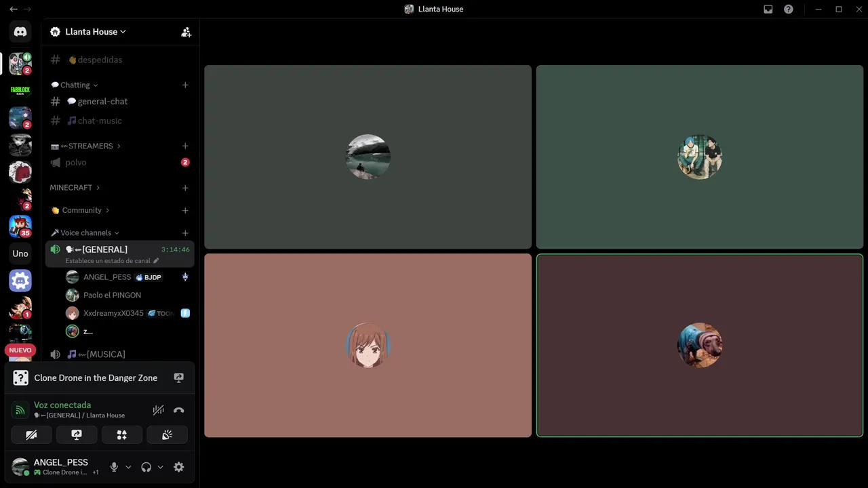This screenshot has height=488, width=868.
Task: Add channel to Chatting category
Action: click(185, 85)
